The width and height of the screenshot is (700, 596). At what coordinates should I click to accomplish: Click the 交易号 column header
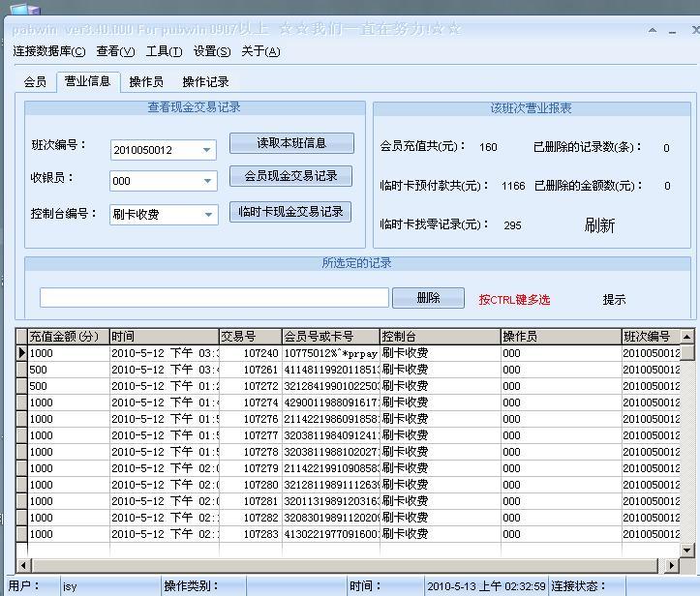tap(251, 337)
